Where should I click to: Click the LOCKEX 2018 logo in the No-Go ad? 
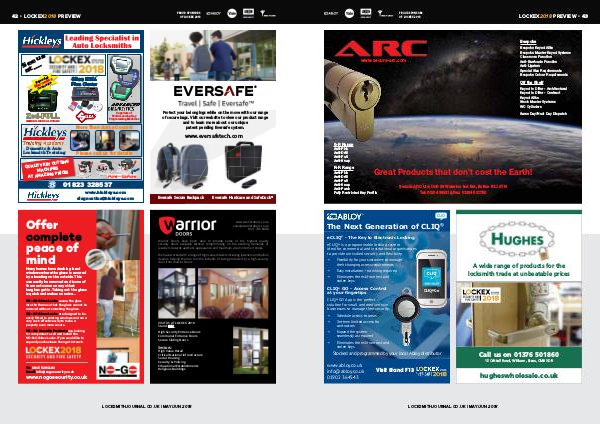coord(53,352)
